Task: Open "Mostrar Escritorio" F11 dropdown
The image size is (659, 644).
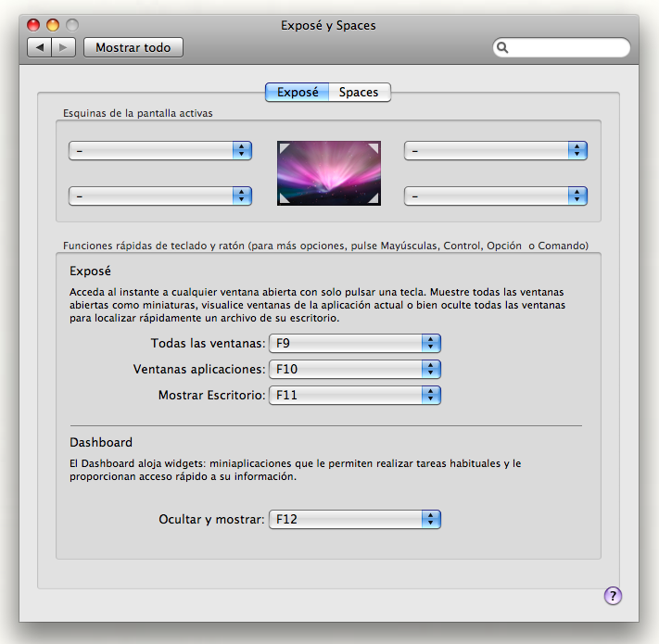Action: [355, 396]
